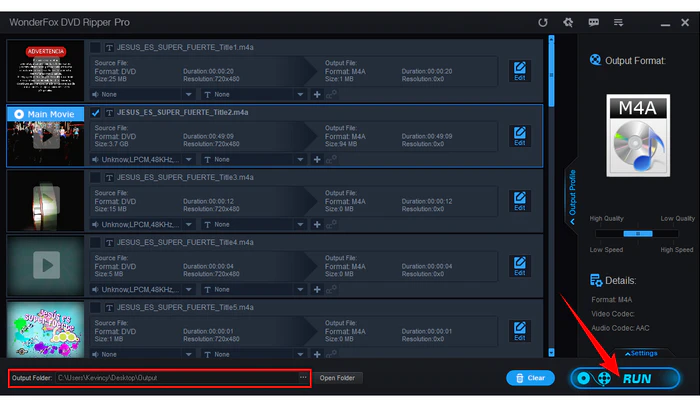Edit the Title3.m4a track
This screenshot has width=700, height=407.
520,201
